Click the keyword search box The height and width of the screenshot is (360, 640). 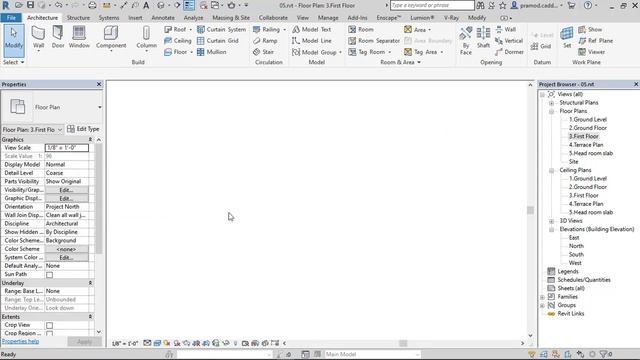click(x=432, y=5)
